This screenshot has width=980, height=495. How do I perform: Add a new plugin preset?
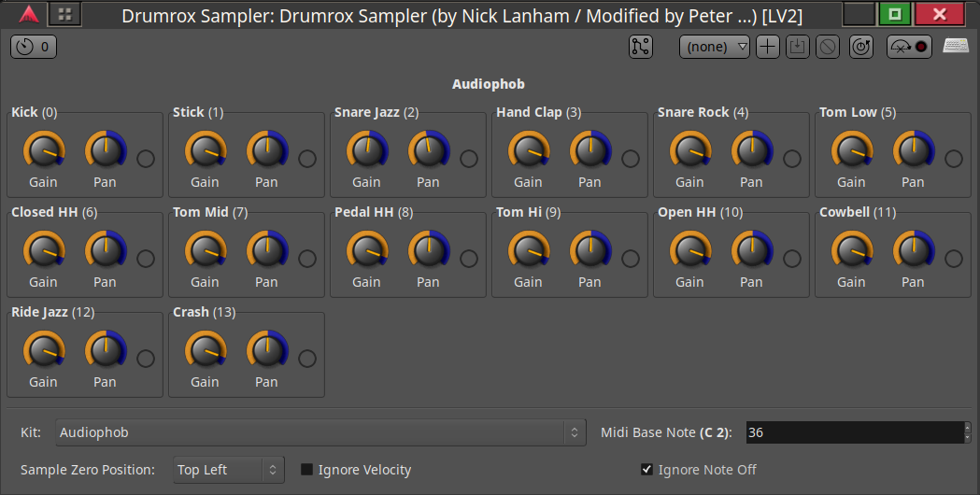768,47
